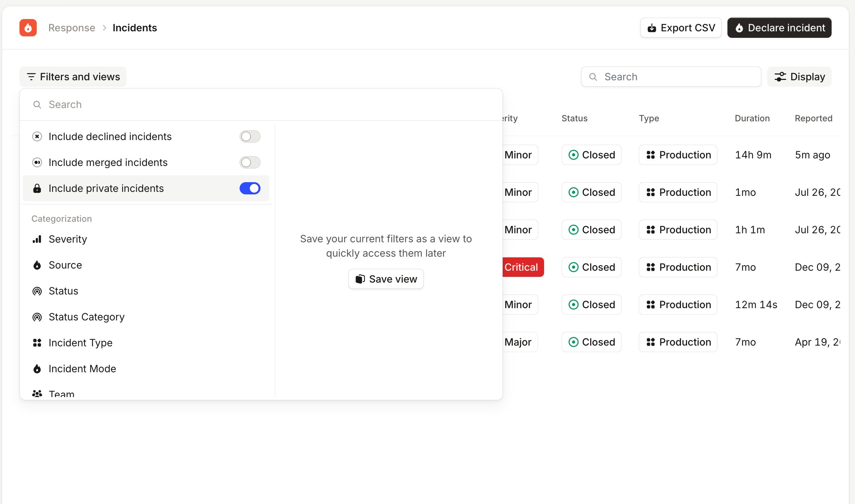
Task: Click the Status radar icon
Action: (37, 291)
